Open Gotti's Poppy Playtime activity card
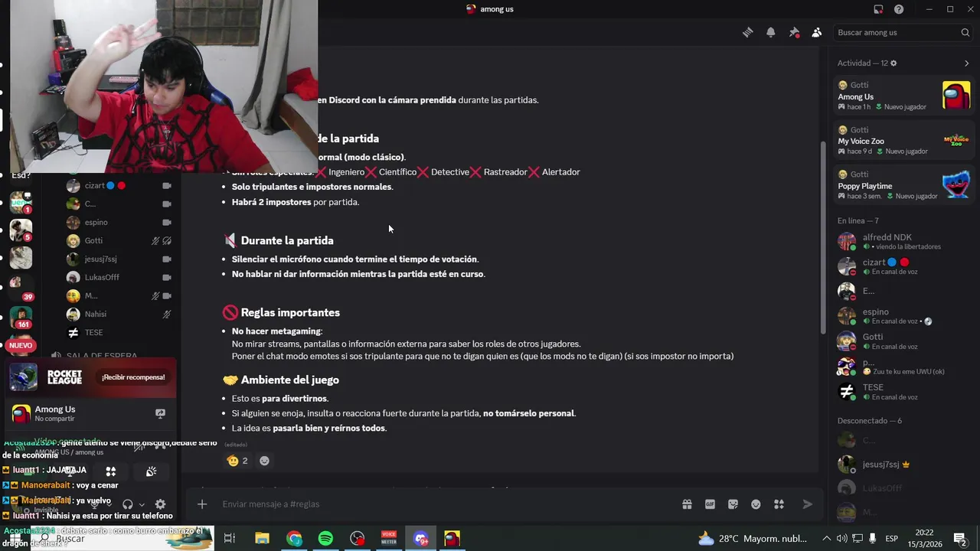The height and width of the screenshot is (551, 980). click(x=903, y=184)
